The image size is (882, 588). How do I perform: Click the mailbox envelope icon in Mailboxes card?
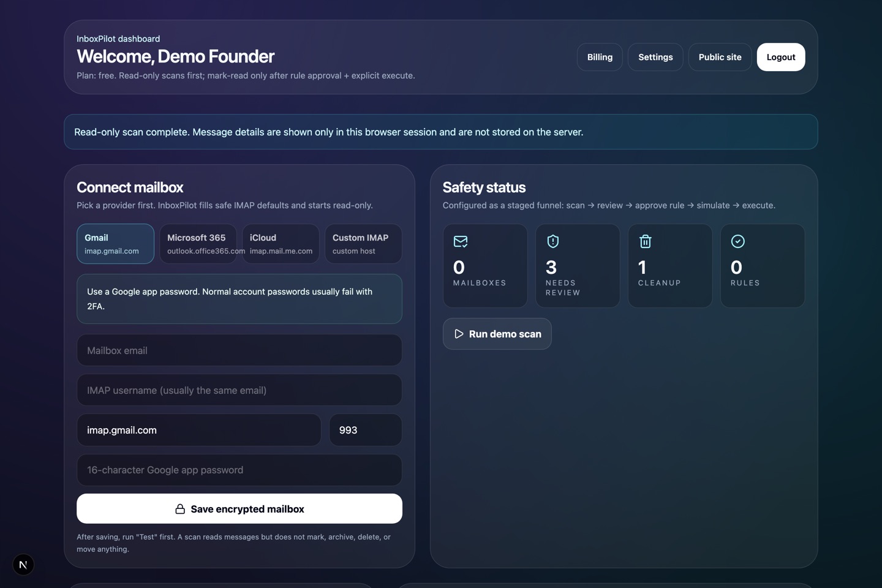tap(461, 241)
